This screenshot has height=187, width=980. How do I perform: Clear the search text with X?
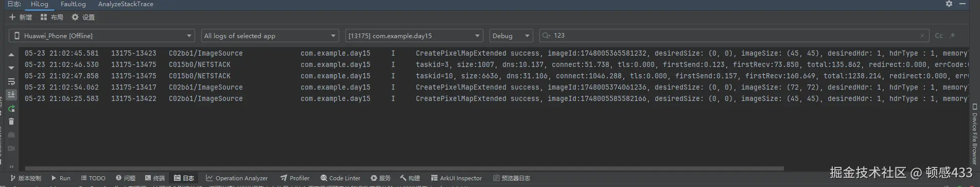point(922,36)
